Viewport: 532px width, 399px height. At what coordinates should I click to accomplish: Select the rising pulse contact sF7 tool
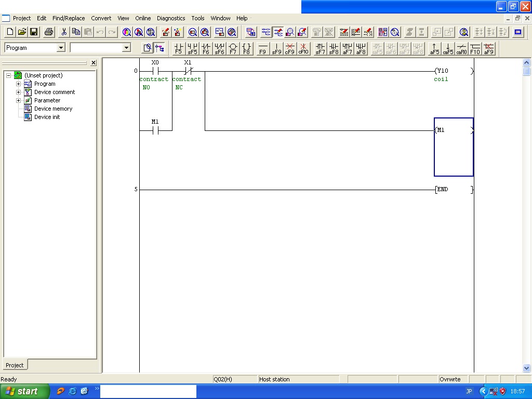tap(321, 48)
